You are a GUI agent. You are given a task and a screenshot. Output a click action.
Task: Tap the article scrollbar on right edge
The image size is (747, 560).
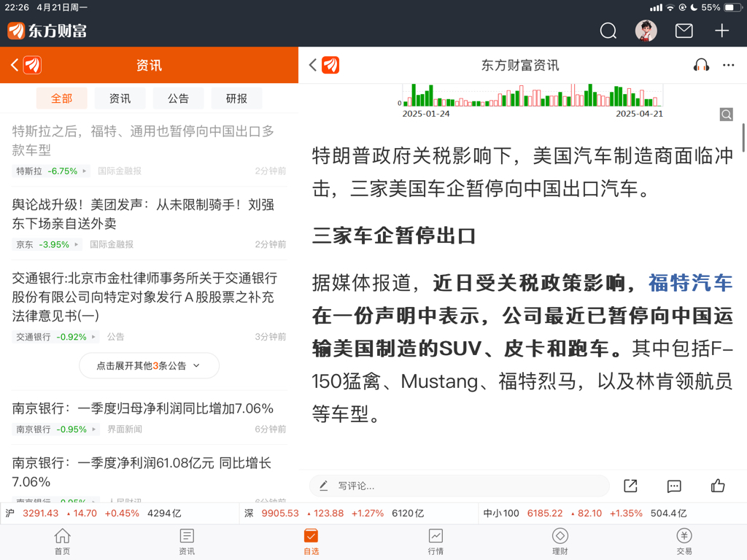point(743,137)
